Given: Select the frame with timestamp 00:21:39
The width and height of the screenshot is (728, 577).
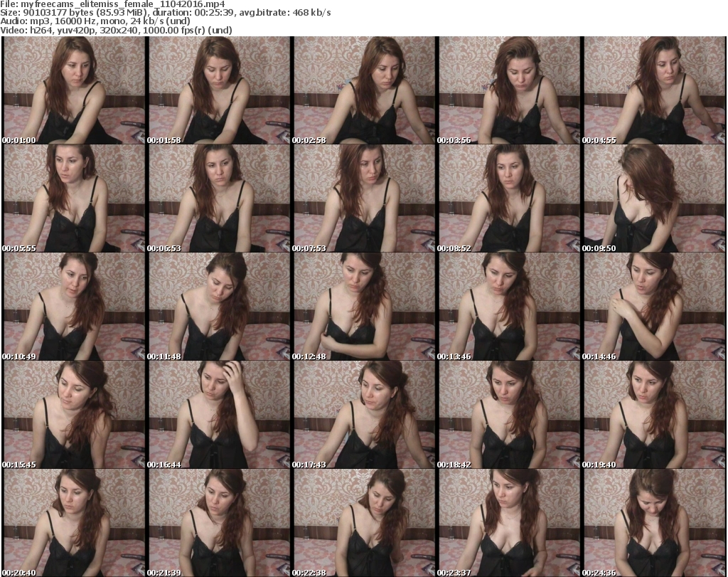Looking at the screenshot, I should coord(219,523).
